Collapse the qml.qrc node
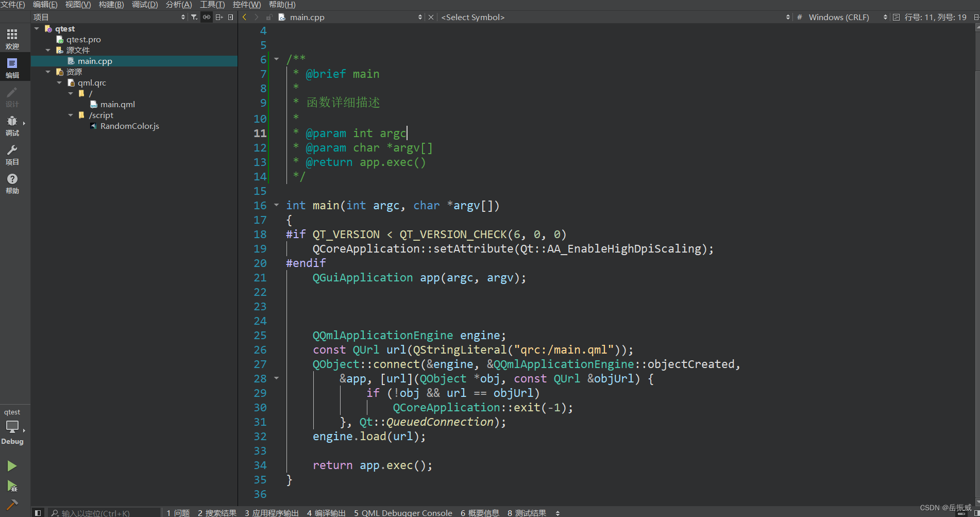980x517 pixels. coord(59,82)
